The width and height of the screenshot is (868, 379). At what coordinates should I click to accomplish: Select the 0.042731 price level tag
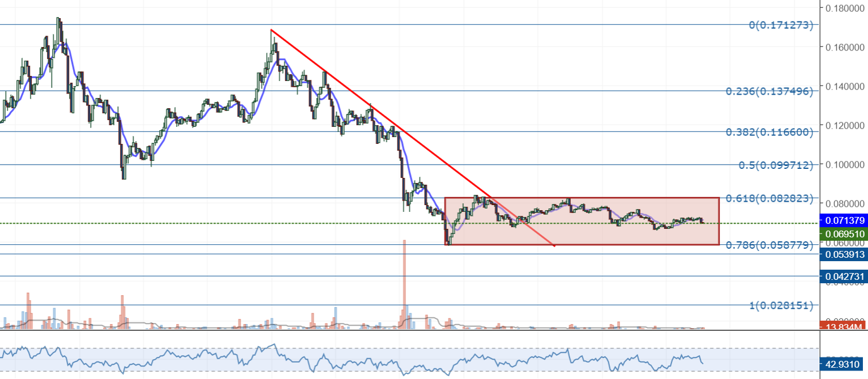[843, 276]
